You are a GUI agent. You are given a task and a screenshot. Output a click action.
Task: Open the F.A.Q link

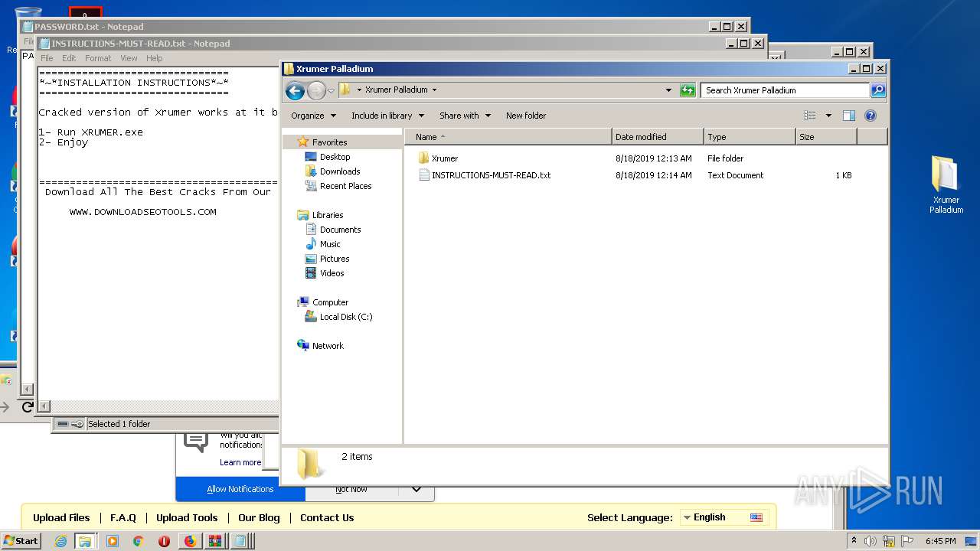[122, 518]
